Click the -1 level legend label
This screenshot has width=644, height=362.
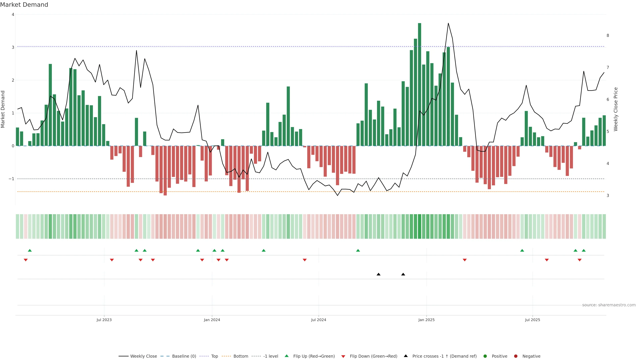pyautogui.click(x=271, y=356)
